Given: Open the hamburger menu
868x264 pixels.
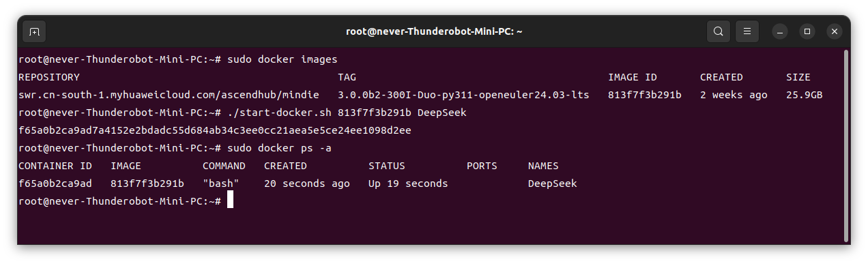Looking at the screenshot, I should pyautogui.click(x=747, y=31).
